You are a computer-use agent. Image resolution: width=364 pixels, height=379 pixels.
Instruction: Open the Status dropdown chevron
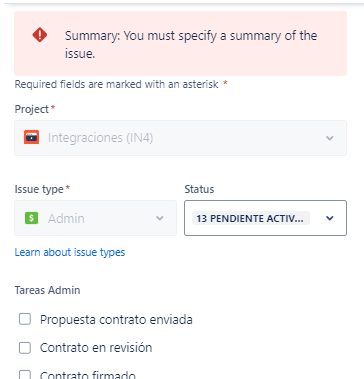click(x=330, y=218)
